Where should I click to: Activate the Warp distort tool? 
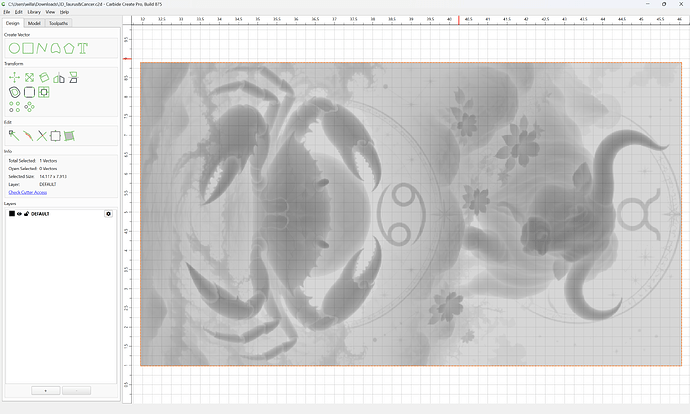click(x=69, y=136)
